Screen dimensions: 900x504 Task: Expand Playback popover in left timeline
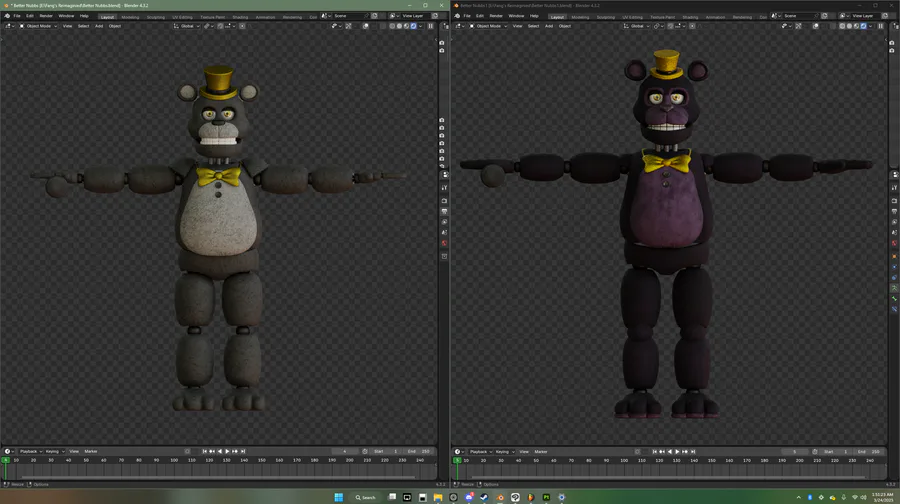tap(29, 451)
